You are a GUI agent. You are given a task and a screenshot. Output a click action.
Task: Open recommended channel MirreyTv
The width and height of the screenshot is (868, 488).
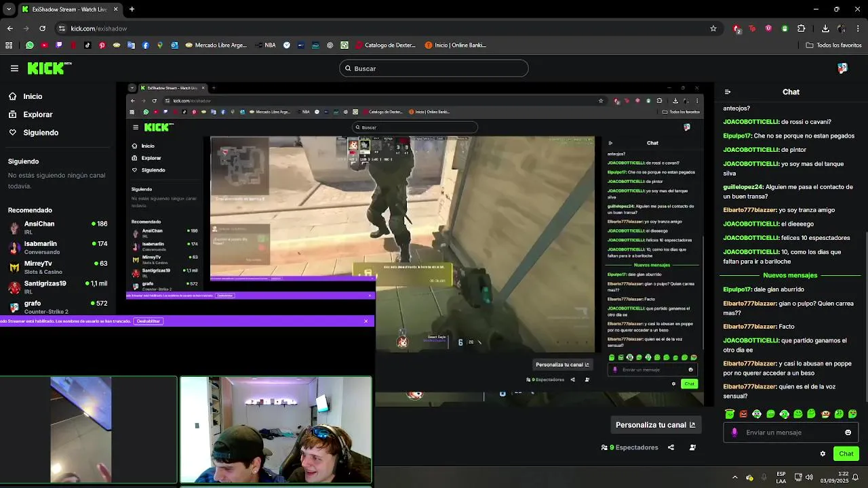tap(58, 267)
